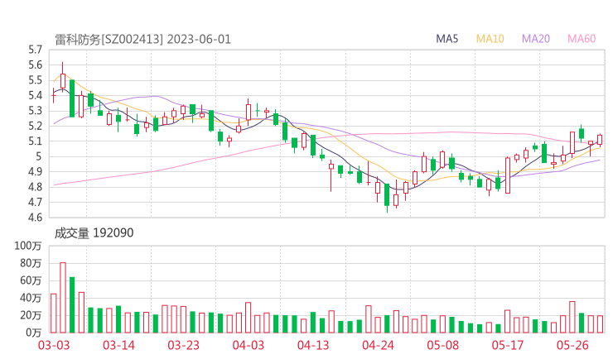Click the tall green volume bar above 60万
613x364 pixels.
click(72, 304)
